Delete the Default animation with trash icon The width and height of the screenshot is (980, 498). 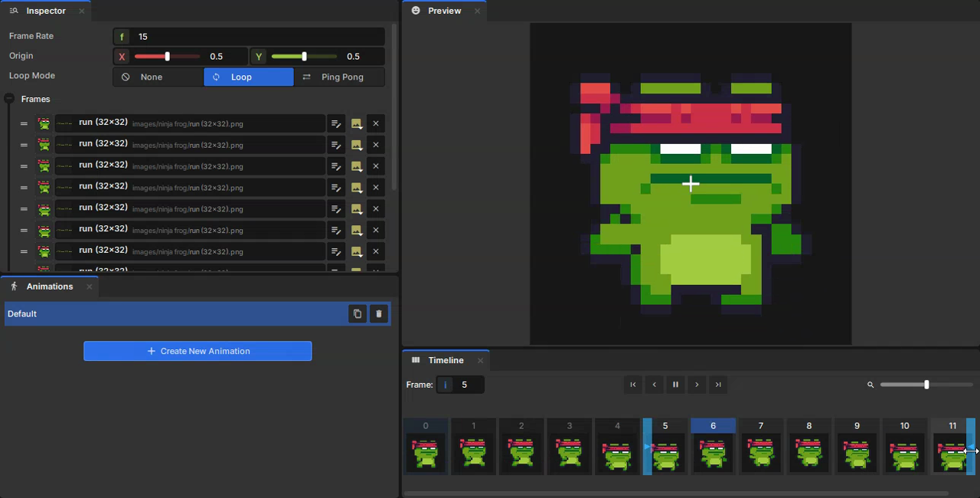(379, 314)
